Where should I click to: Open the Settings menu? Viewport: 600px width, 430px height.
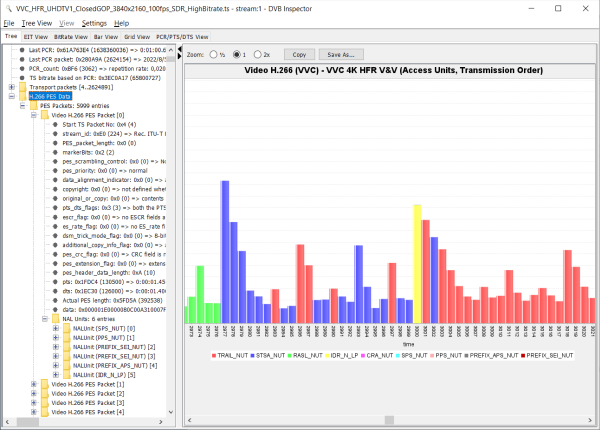(94, 22)
